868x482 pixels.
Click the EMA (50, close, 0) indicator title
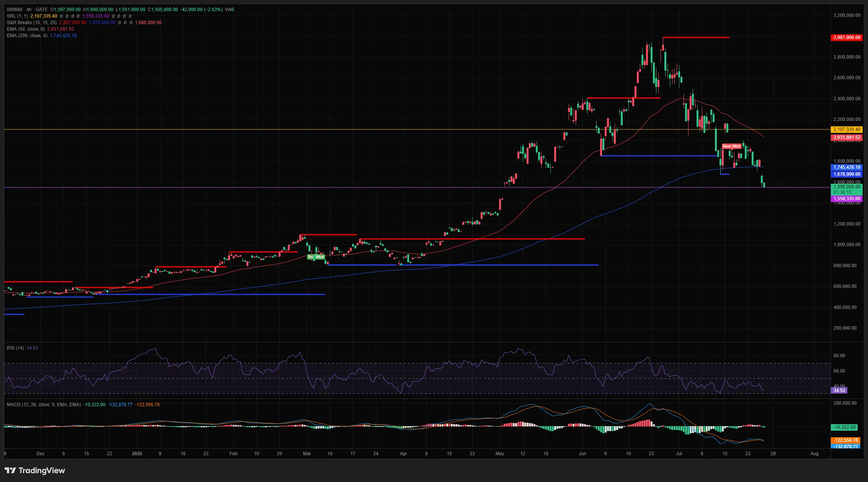click(x=26, y=29)
